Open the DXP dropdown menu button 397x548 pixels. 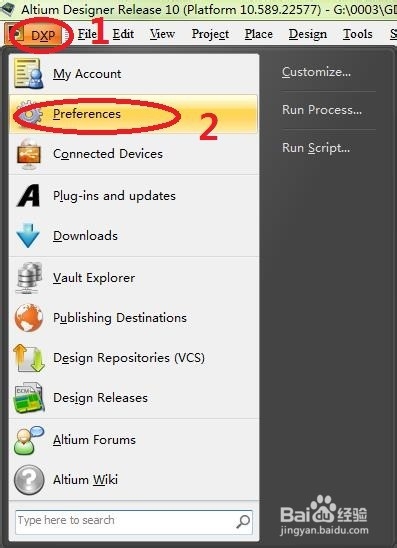(38, 35)
